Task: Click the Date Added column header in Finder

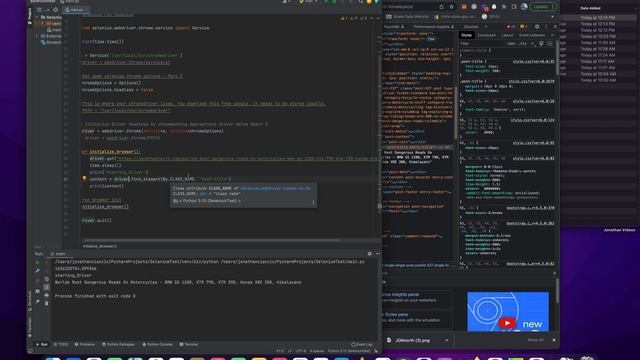Action: [x=590, y=8]
